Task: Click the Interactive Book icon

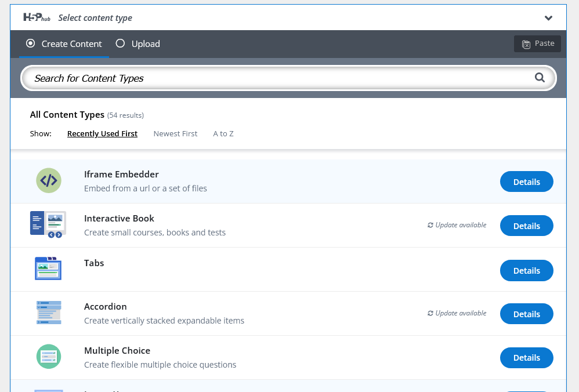Action: pos(48,224)
